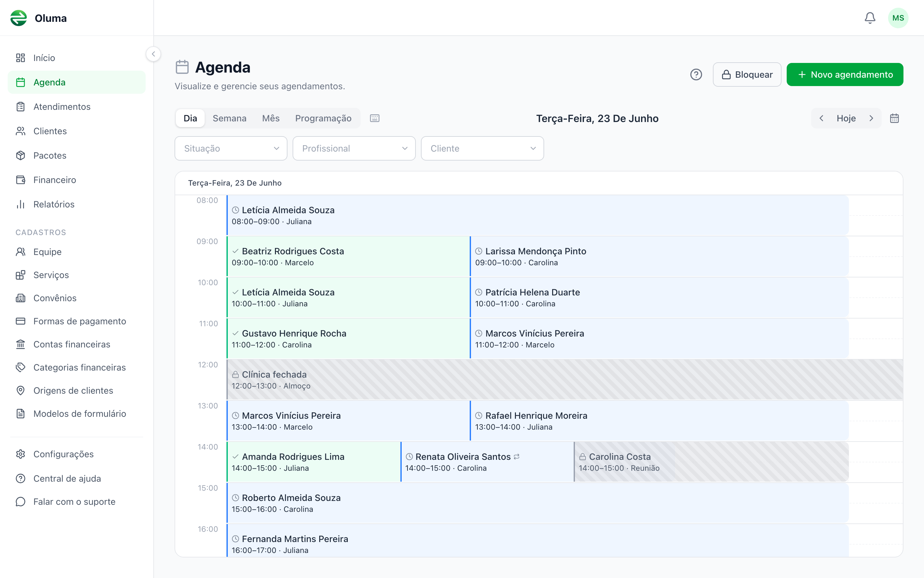Open Clientes page
The width and height of the screenshot is (924, 578).
tap(76, 131)
